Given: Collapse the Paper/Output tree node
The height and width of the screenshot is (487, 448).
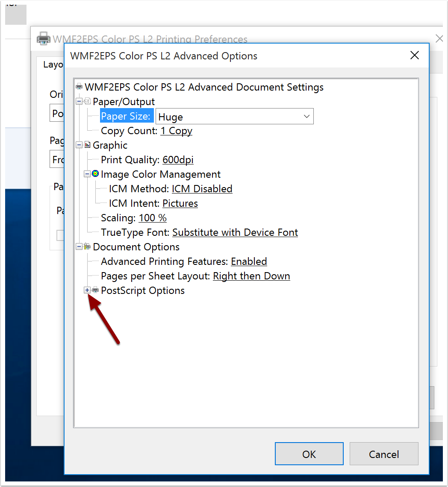Looking at the screenshot, I should (79, 102).
